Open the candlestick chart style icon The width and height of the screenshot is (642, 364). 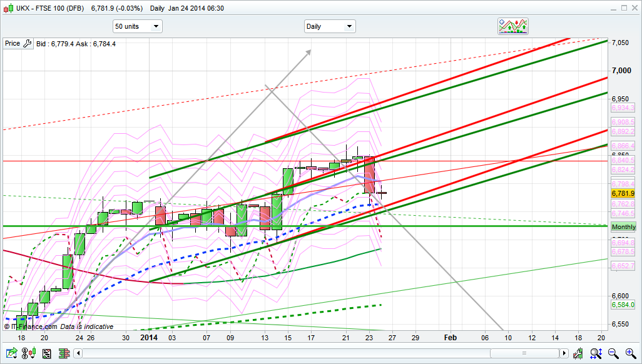click(29, 354)
